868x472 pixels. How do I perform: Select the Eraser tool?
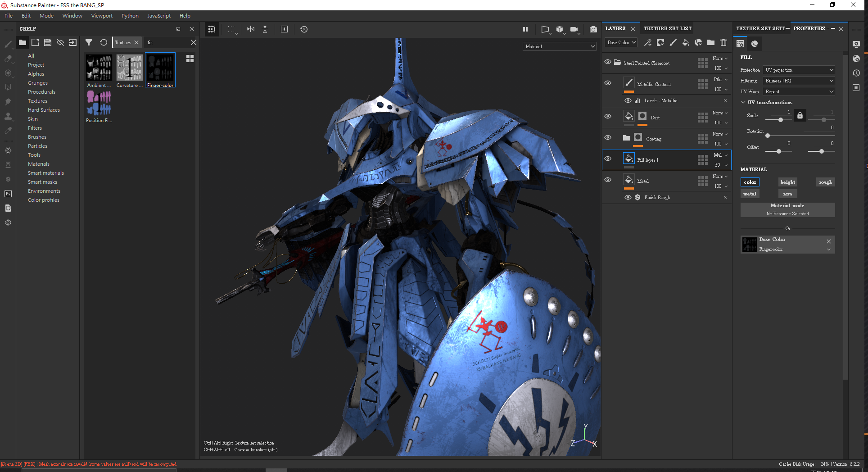click(x=8, y=59)
